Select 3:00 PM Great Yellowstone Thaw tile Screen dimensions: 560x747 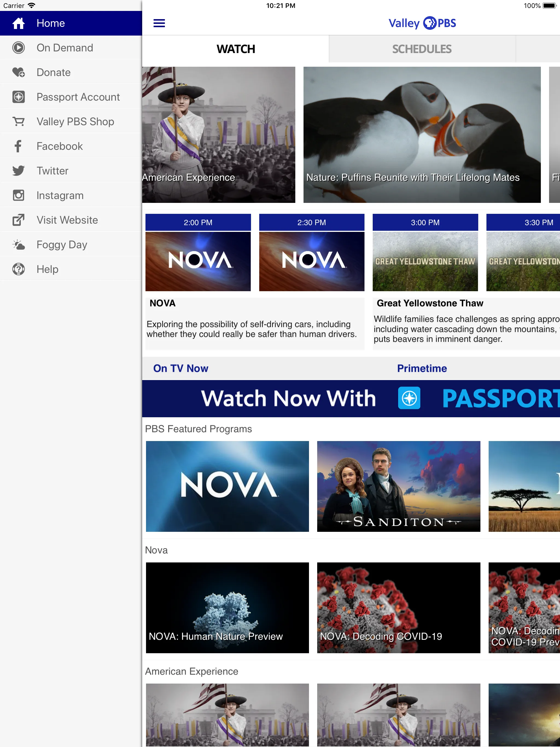point(425,253)
